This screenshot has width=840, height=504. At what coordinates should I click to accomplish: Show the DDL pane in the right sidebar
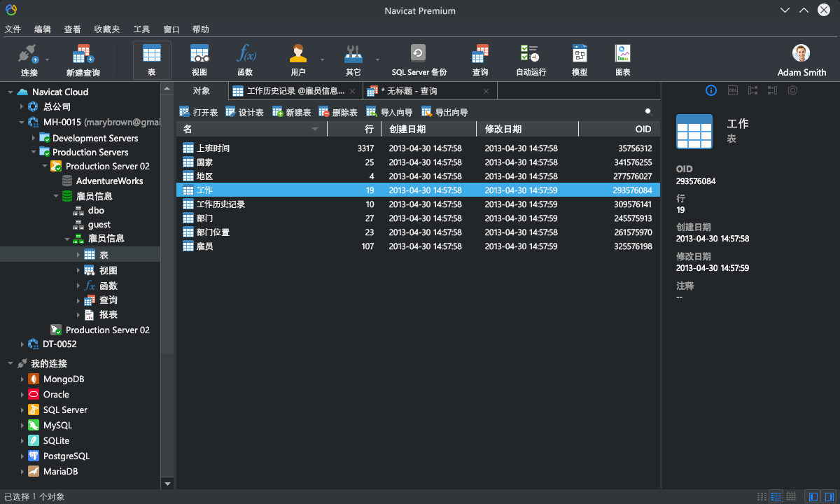pos(733,90)
